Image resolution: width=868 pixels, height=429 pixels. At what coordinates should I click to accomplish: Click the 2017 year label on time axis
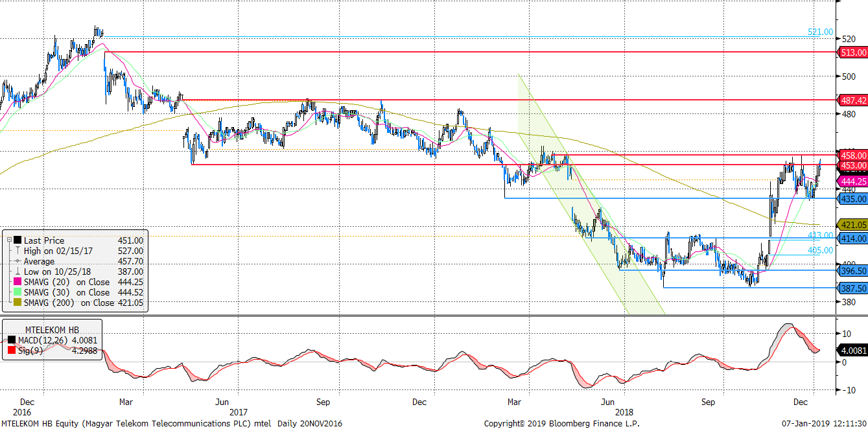click(x=238, y=412)
